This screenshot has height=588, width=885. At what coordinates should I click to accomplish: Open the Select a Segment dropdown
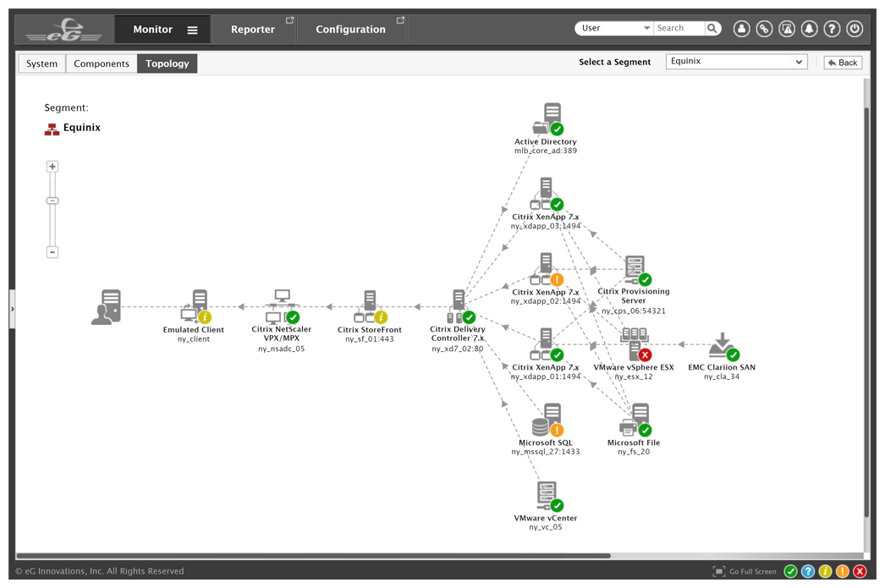(x=737, y=62)
